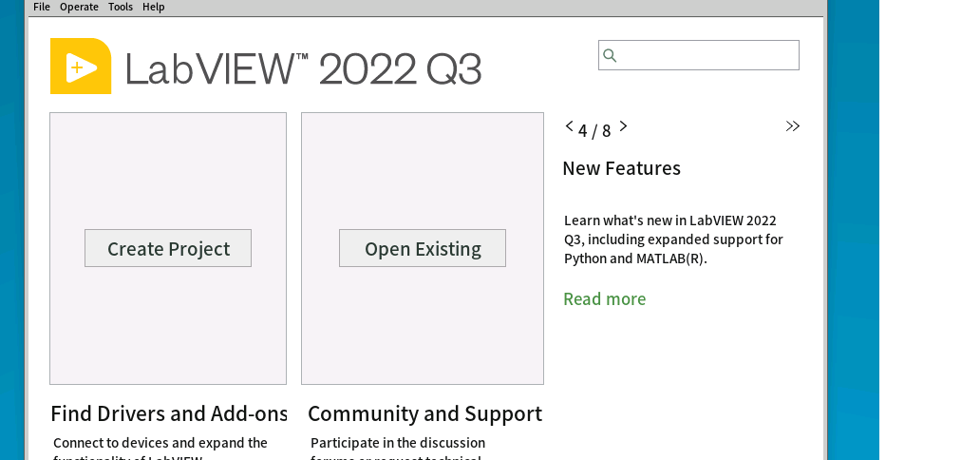The width and height of the screenshot is (980, 460).
Task: Open Find Drivers and Add-ons section
Action: [x=169, y=413]
